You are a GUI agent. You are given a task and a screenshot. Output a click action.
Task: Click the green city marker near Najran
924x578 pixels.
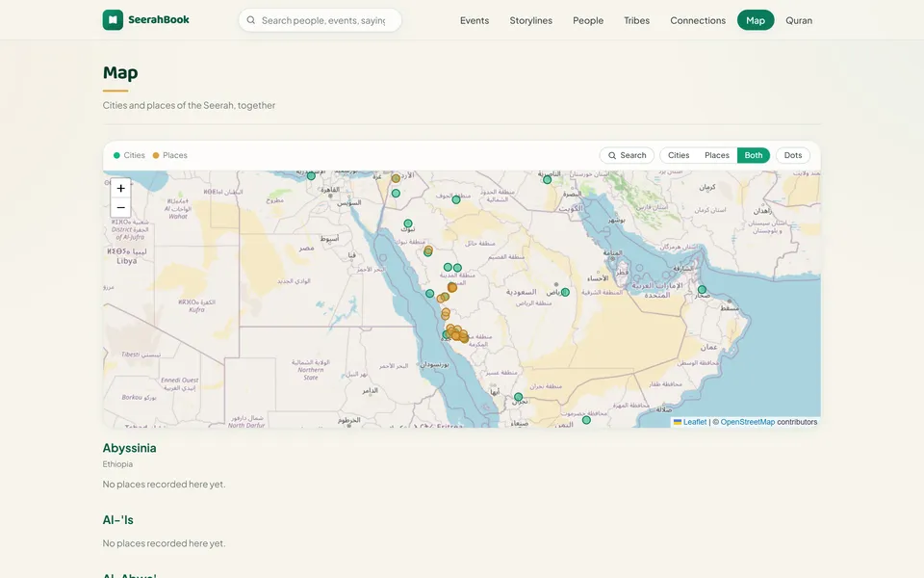(x=518, y=397)
